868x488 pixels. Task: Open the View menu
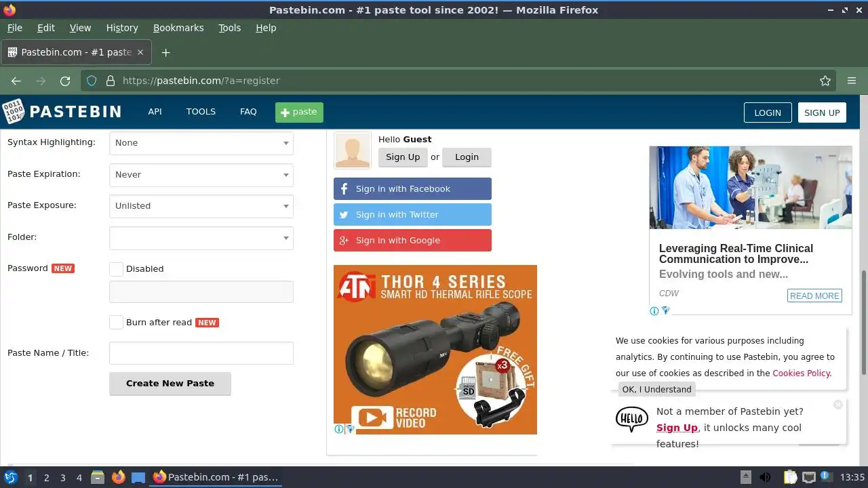coord(80,28)
